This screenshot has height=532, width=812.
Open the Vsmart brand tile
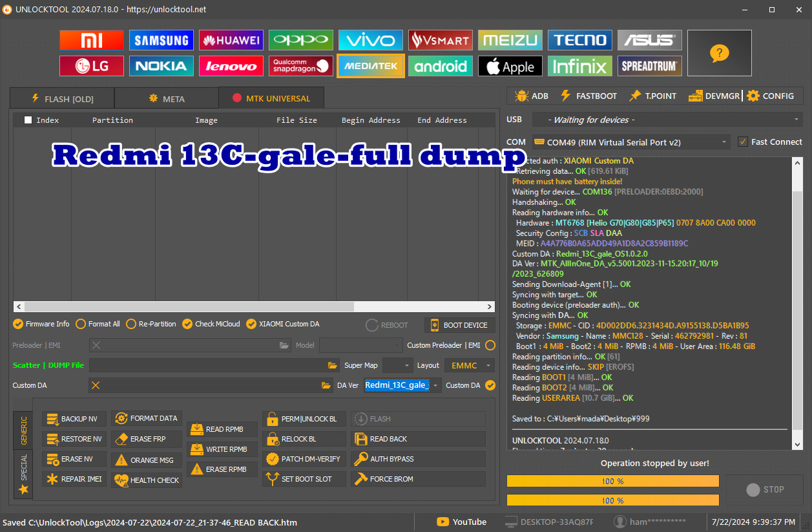[441, 40]
